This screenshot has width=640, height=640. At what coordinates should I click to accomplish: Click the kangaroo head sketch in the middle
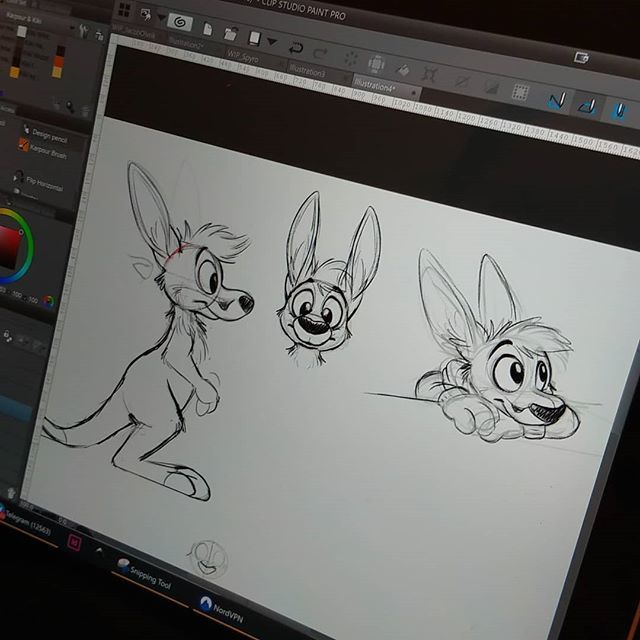[330, 282]
